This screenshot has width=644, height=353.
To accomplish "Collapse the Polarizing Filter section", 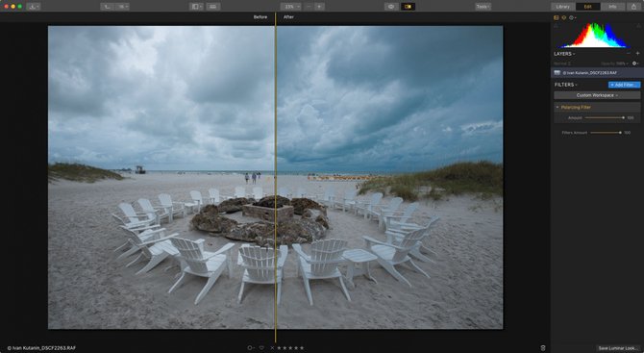I will coord(557,108).
